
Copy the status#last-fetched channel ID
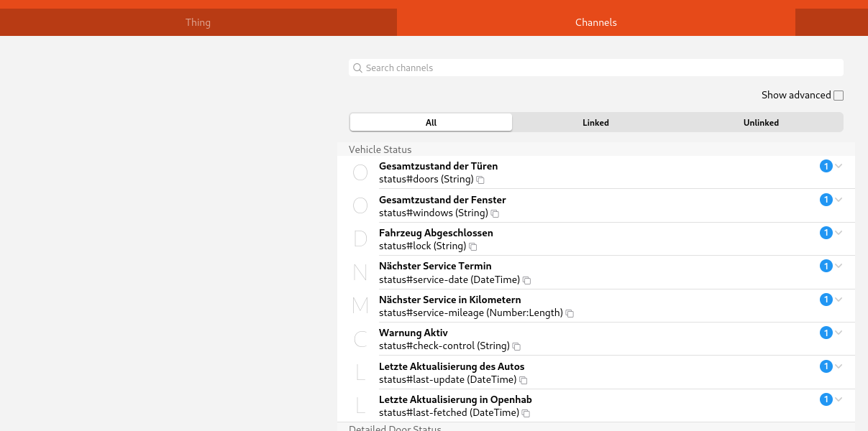526,413
